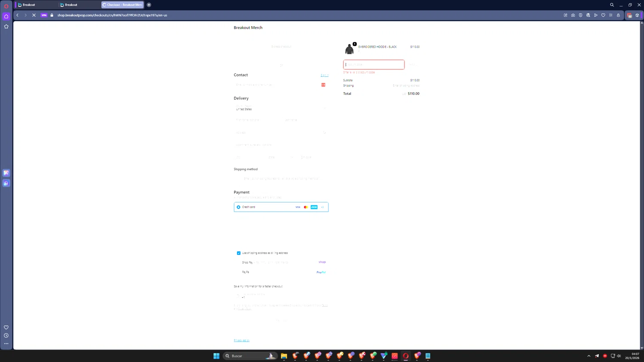The height and width of the screenshot is (362, 644).
Task: Open the State dropdown
Action: 281,157
